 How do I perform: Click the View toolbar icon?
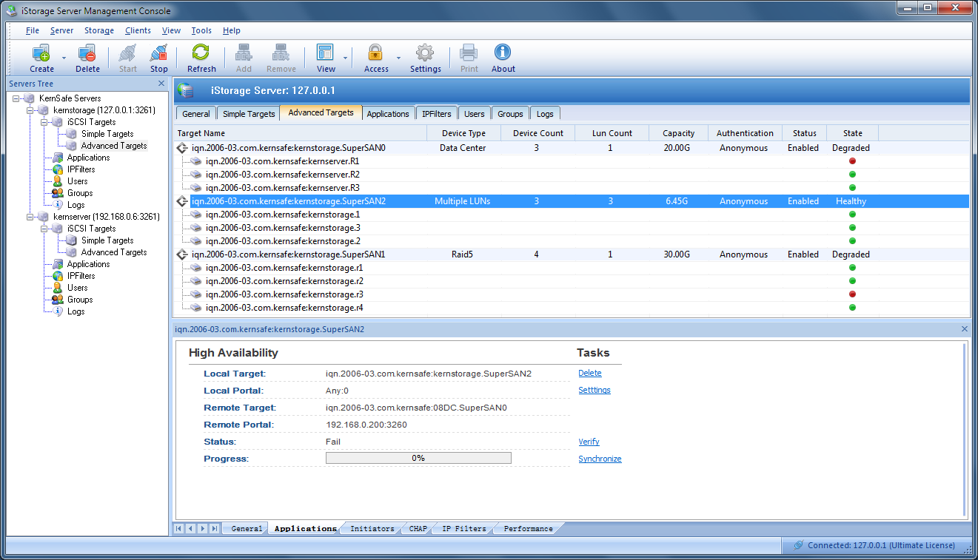(x=326, y=53)
